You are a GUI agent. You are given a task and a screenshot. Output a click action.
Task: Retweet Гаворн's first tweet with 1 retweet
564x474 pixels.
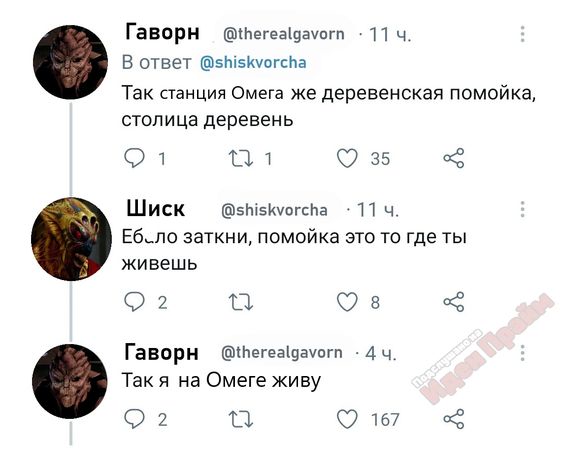coord(241,159)
